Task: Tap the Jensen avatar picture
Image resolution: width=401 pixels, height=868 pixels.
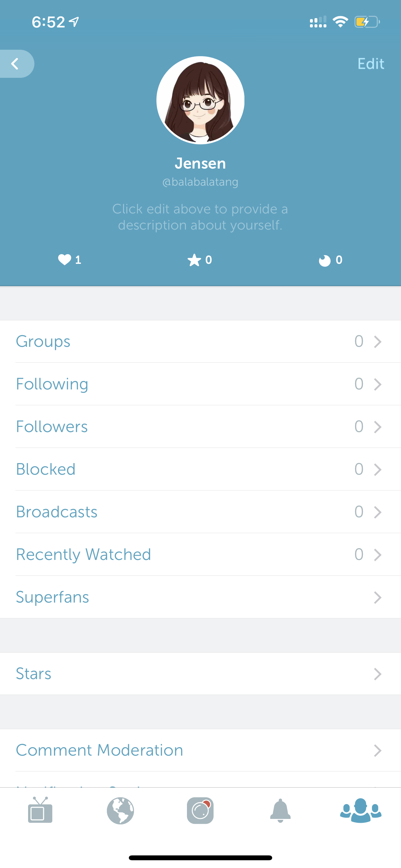Action: click(200, 100)
